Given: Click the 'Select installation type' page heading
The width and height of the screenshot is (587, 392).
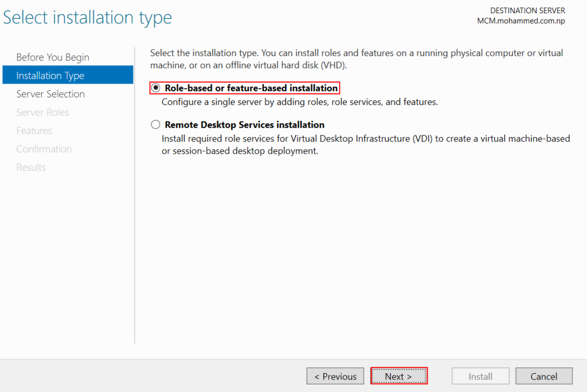Looking at the screenshot, I should coord(87,18).
